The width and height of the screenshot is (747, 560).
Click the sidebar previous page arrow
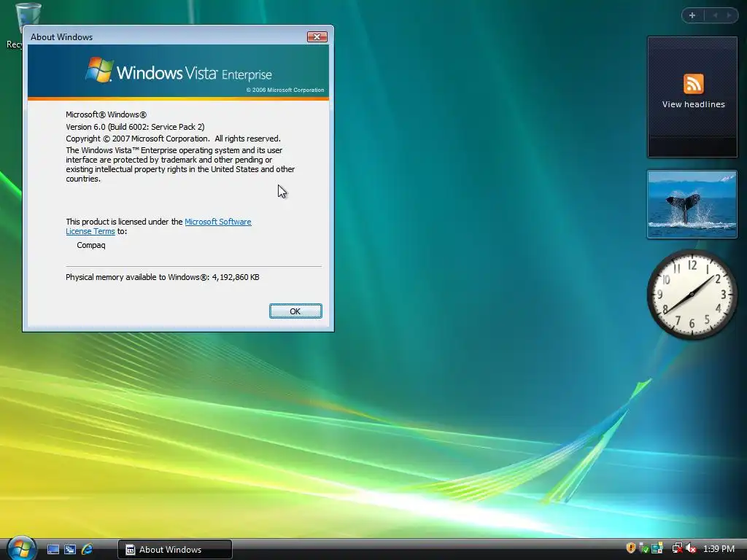click(715, 15)
